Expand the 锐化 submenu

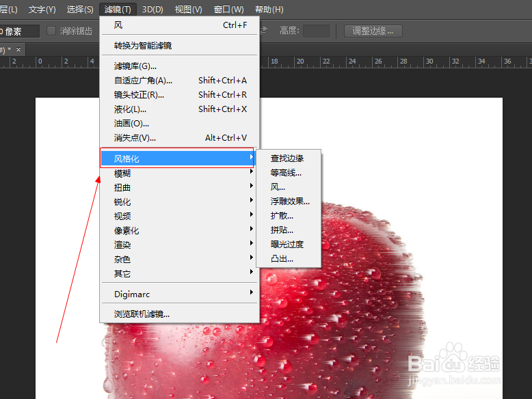(x=179, y=202)
